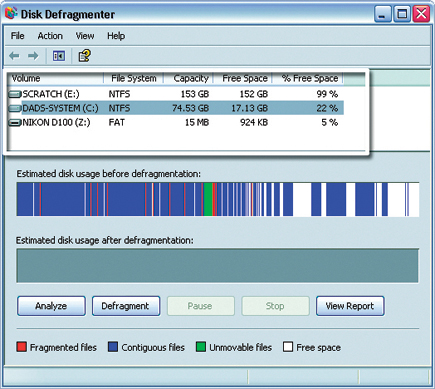Sort by the Capacity column header
Screen dimensions: 435x389
coord(188,78)
